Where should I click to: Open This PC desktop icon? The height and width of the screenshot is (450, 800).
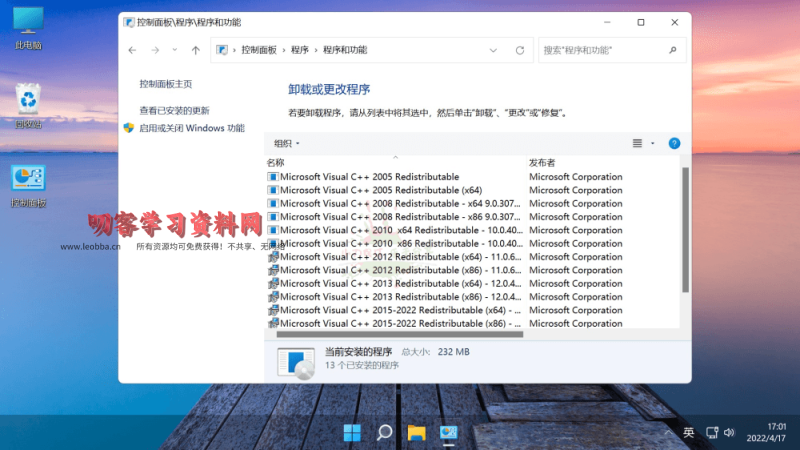pos(28,28)
